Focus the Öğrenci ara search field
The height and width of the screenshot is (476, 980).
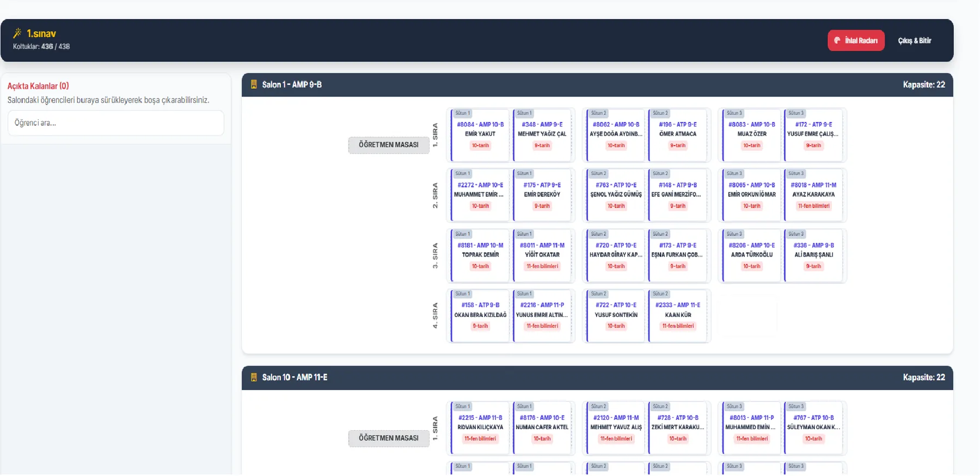(x=116, y=123)
